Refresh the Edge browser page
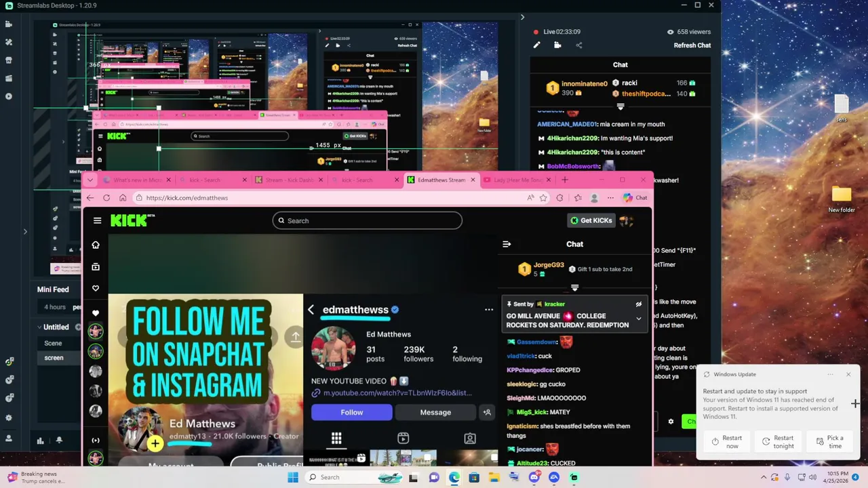The height and width of the screenshot is (488, 868). pos(106,198)
